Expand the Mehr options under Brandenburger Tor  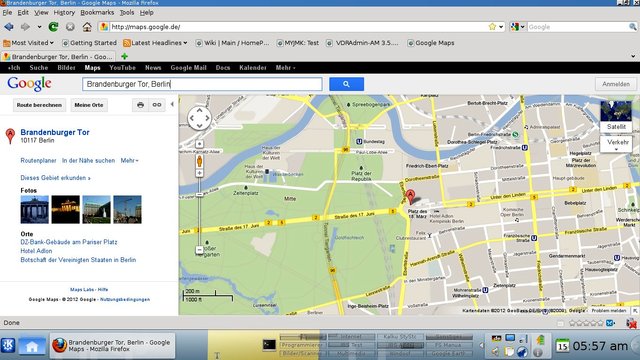point(129,160)
